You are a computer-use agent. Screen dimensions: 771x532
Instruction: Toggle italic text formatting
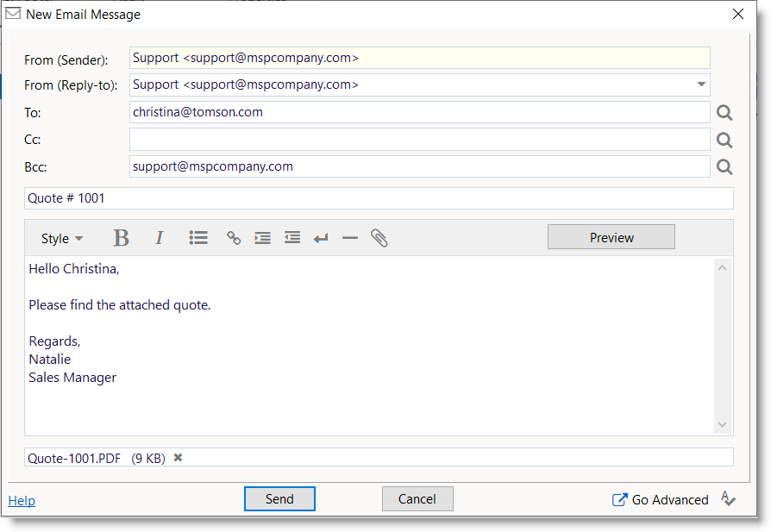coord(159,238)
